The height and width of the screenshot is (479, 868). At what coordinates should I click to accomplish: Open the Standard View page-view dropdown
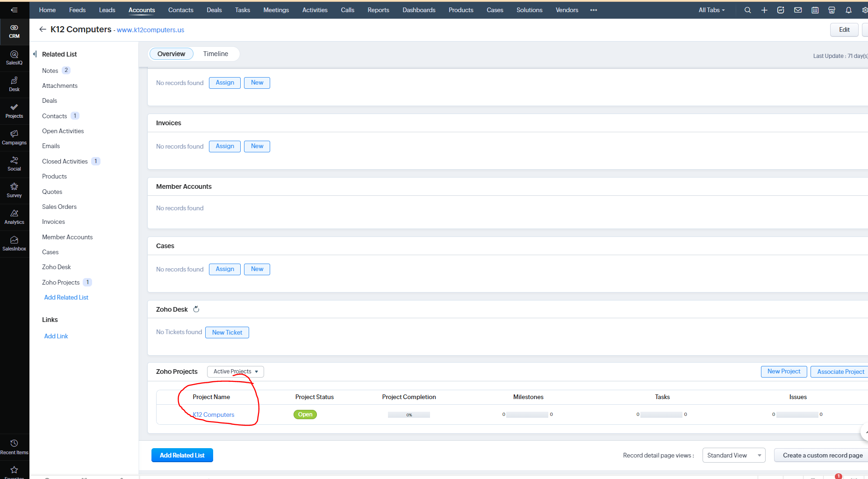(x=734, y=455)
